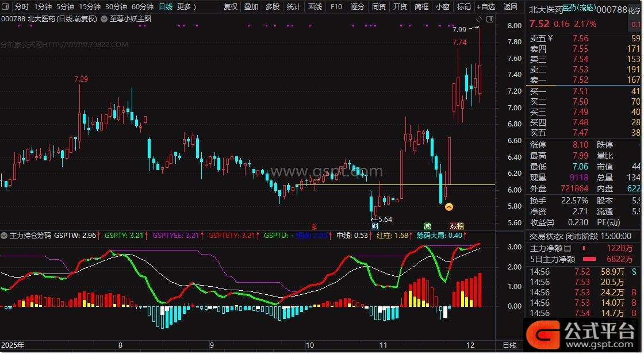The height and width of the screenshot is (354, 644).
Task: Toggle 复权 price adjustment
Action: (x=230, y=7)
